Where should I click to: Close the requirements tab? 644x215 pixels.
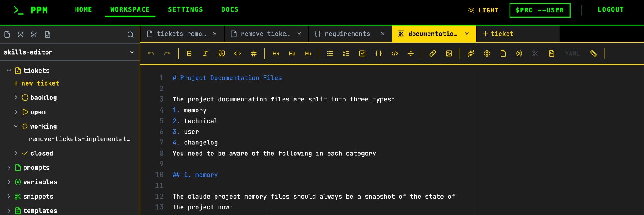383,34
